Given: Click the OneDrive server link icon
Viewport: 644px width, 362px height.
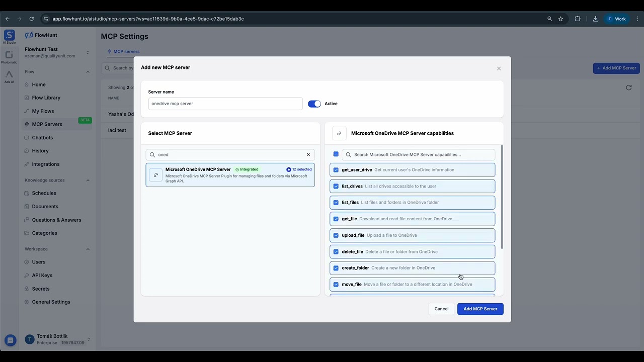Looking at the screenshot, I should tap(156, 175).
